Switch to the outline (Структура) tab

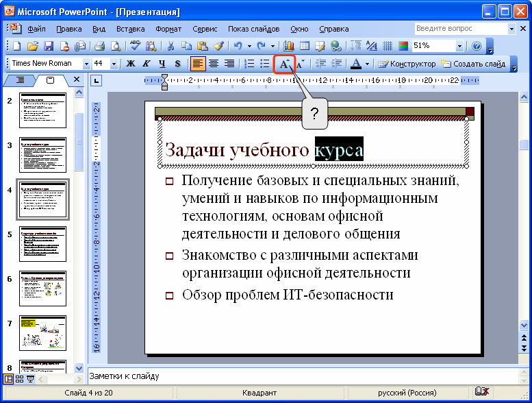(20, 80)
